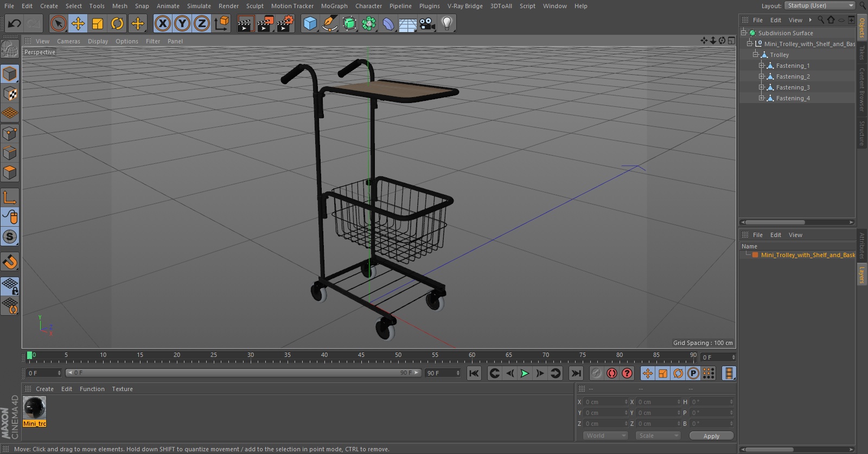Screen dimensions: 868x454
Task: Render the active view
Action: pos(245,23)
